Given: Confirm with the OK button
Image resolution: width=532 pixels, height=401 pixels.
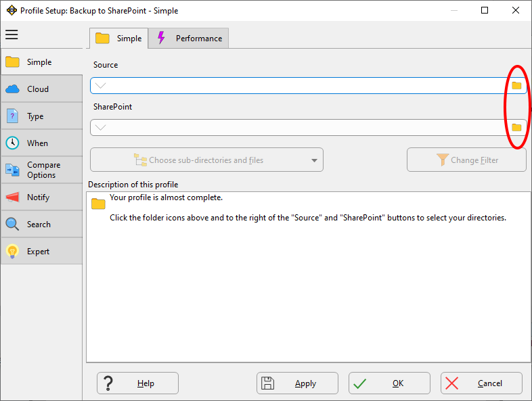Looking at the screenshot, I should [x=389, y=383].
